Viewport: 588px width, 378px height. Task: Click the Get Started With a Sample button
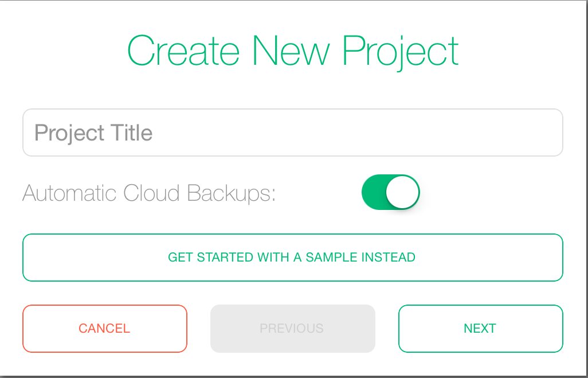(292, 258)
